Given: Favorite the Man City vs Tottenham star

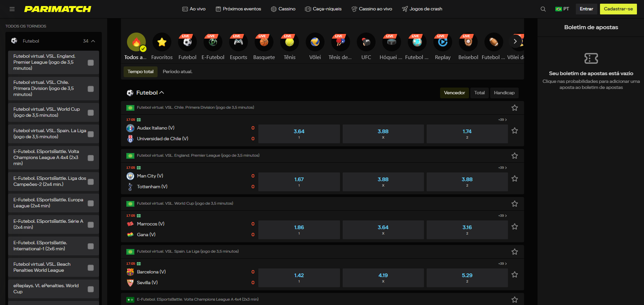Looking at the screenshot, I should [515, 179].
